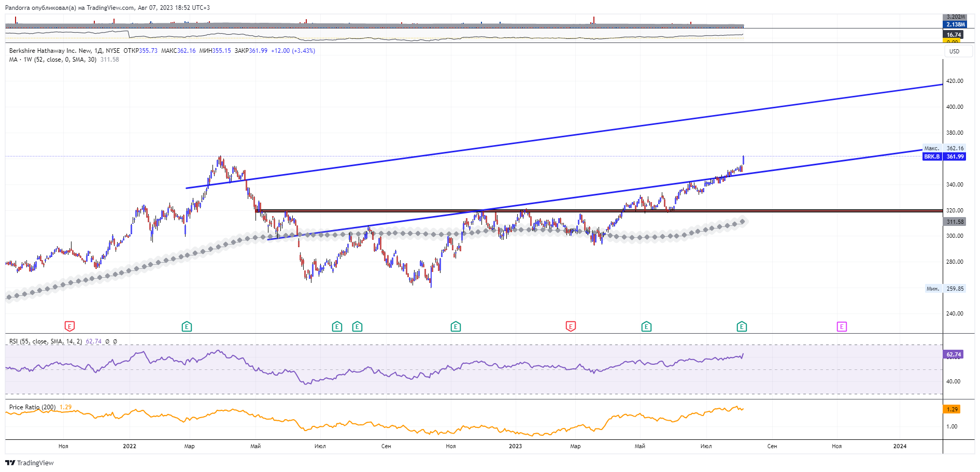The width and height of the screenshot is (980, 472).
Task: Click the 280.00 price axis label
Action: pyautogui.click(x=955, y=262)
